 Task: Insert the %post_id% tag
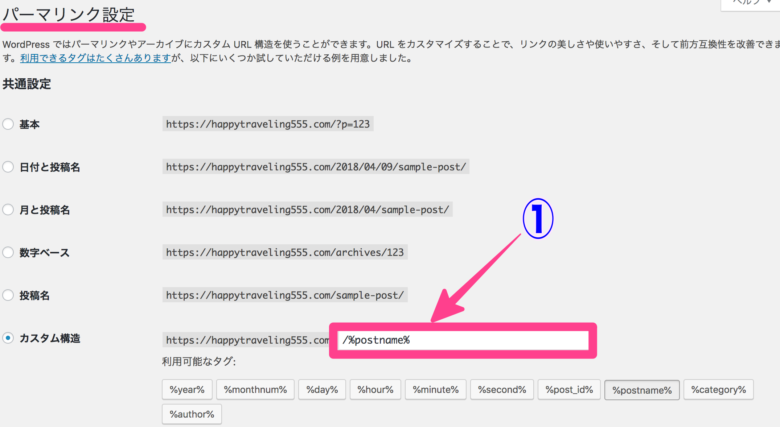(569, 390)
